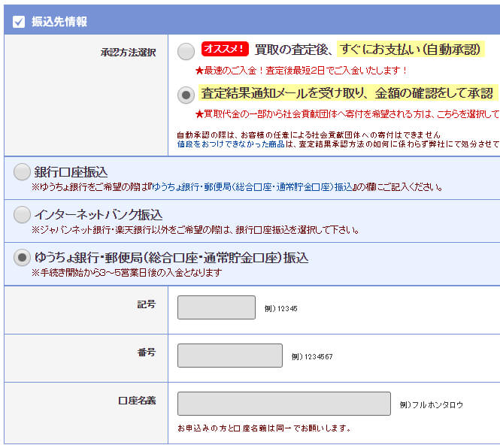500x448 pixels.
Task: Click the 振込先情報 section header text
Action: coord(59,22)
